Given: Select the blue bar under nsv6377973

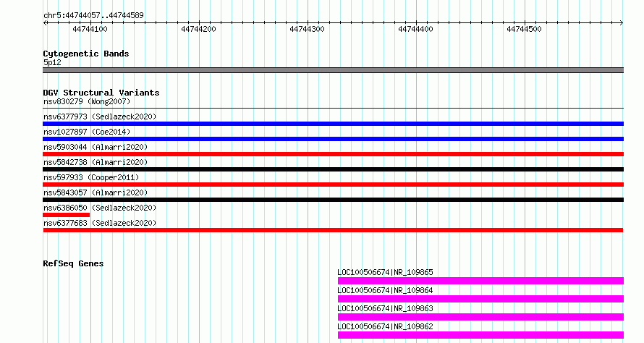Looking at the screenshot, I should click(333, 124).
